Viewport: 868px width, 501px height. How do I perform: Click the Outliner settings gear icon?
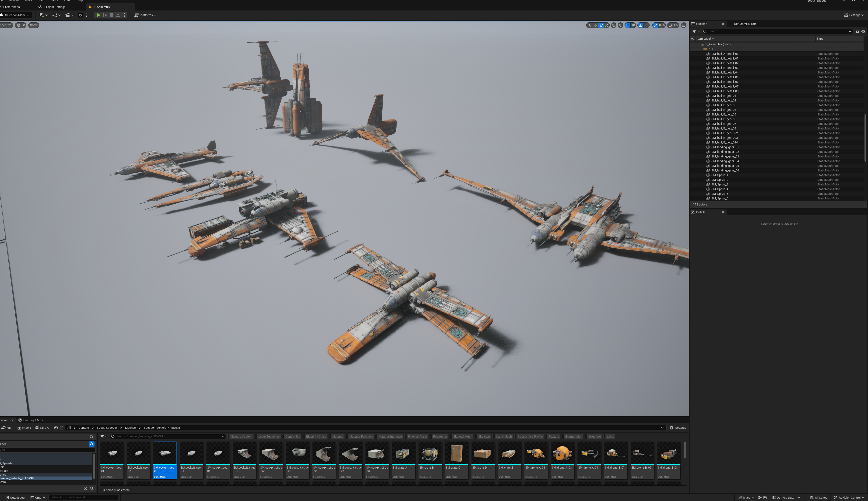(863, 31)
